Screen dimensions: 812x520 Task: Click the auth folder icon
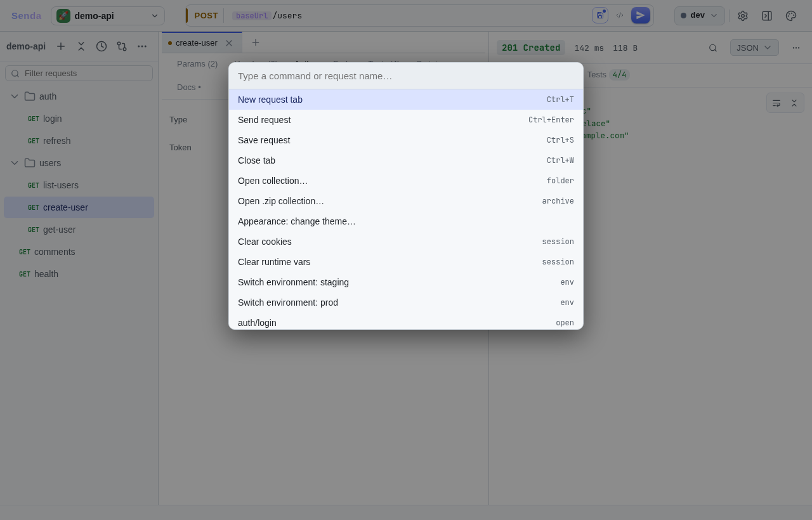(x=30, y=96)
